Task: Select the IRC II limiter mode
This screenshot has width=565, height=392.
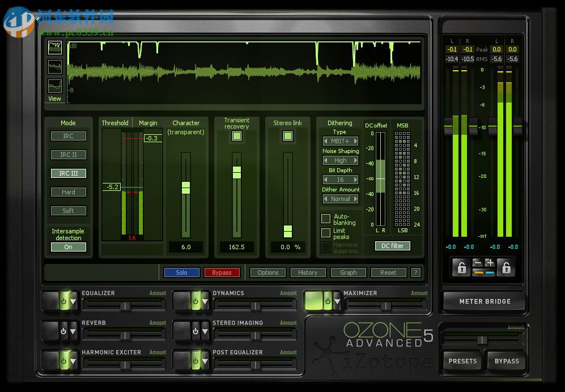Action: (x=69, y=155)
